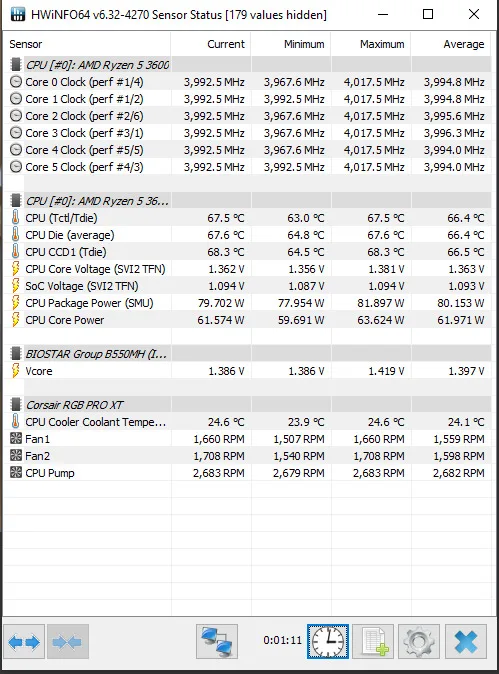Select the Vcore voltage row
499x674 pixels.
[x=247, y=371]
